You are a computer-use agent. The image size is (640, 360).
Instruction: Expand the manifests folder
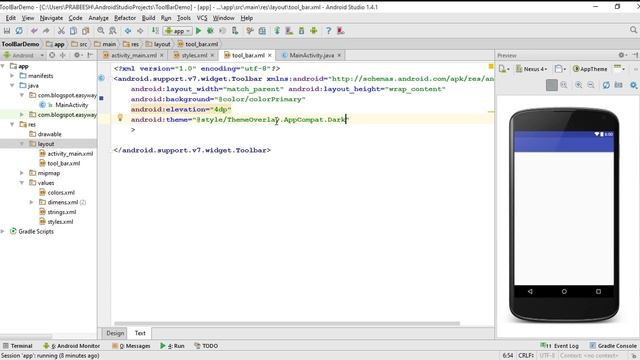[x=12, y=76]
